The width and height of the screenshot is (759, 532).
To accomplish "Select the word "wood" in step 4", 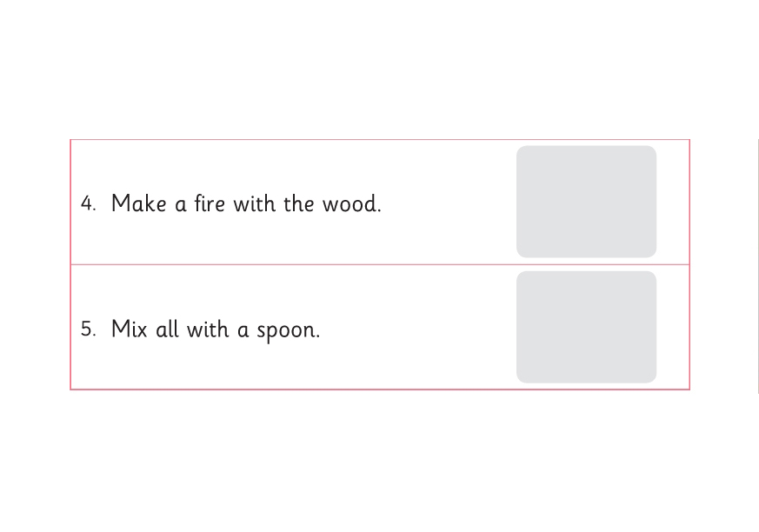I will pos(350,204).
